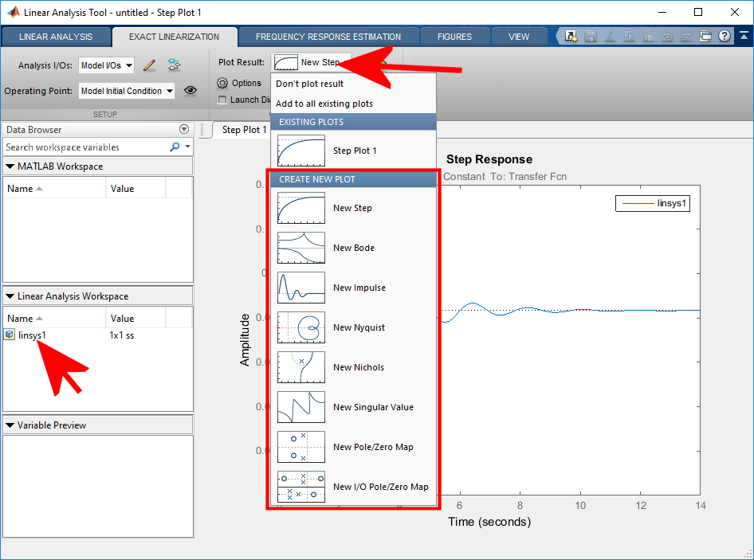Click the switch windows icon
The width and height of the screenshot is (754, 560).
[705, 36]
